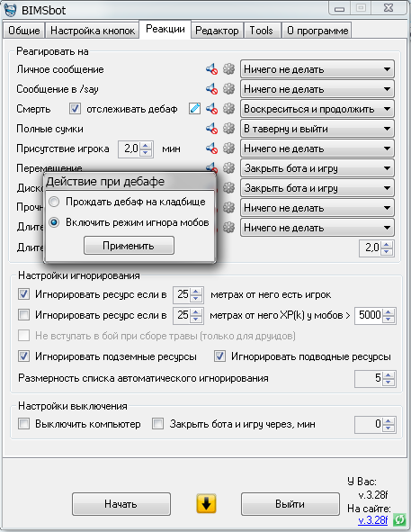
Task: Uncheck Игнорировать подводные ресурсы
Action: point(219,356)
